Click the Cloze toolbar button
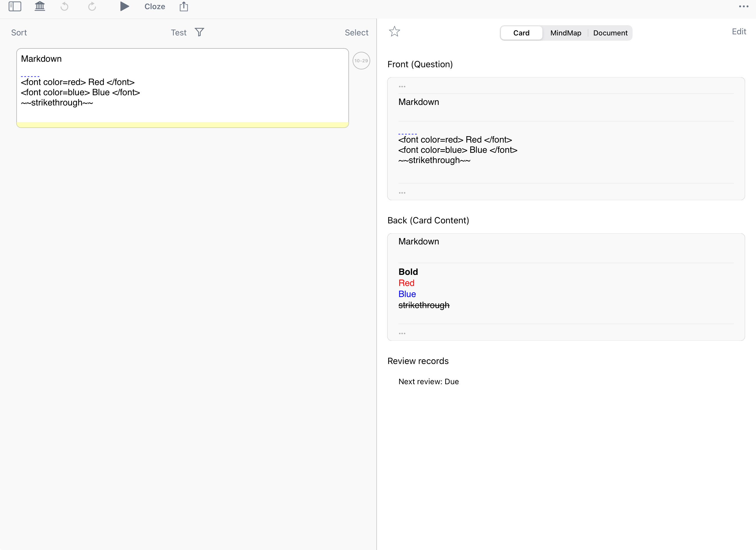756x550 pixels. pyautogui.click(x=155, y=7)
